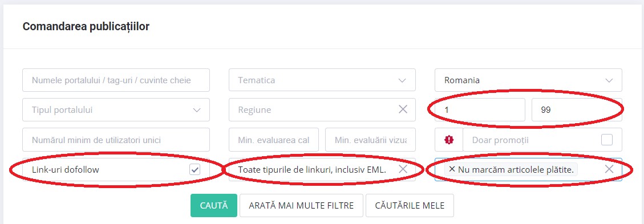Click the Min. evaluării vizuale input
Viewport: 644px width, 224px height.
pos(370,140)
